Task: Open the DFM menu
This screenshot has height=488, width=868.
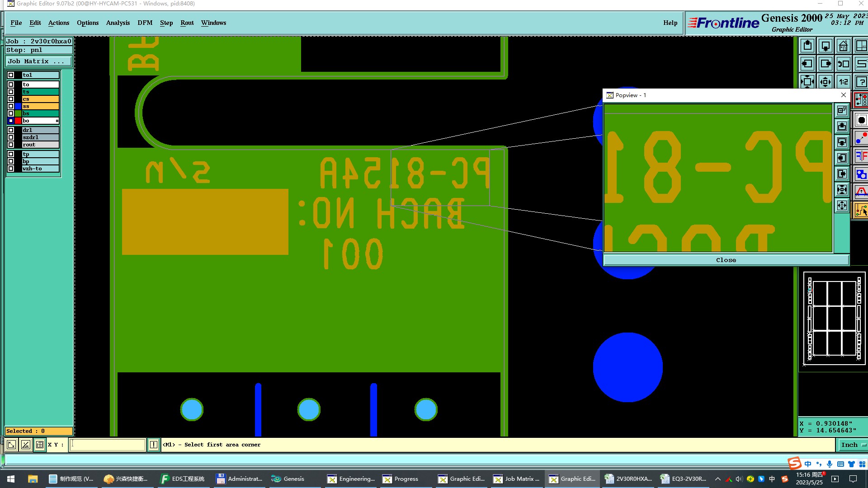Action: (145, 23)
